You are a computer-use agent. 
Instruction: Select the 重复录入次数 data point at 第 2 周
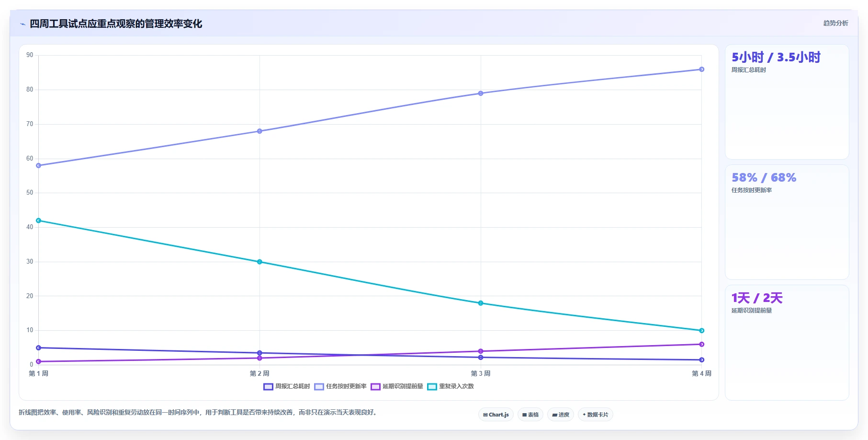click(x=259, y=262)
